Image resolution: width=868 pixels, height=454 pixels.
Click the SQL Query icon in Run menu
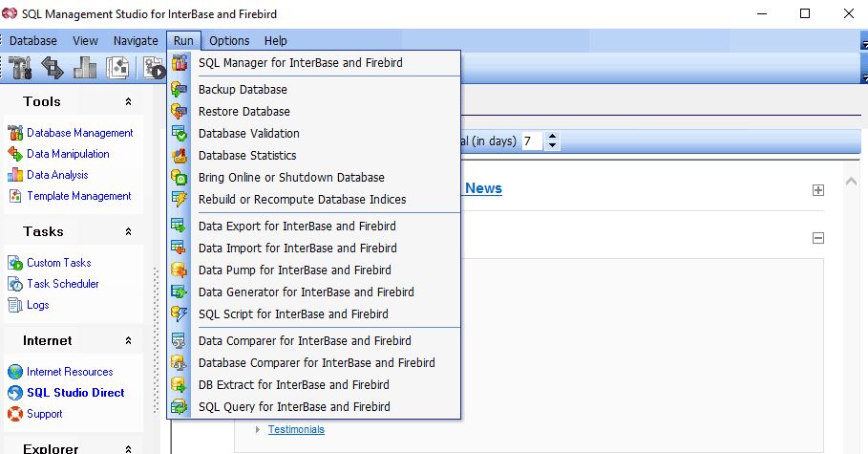click(179, 407)
